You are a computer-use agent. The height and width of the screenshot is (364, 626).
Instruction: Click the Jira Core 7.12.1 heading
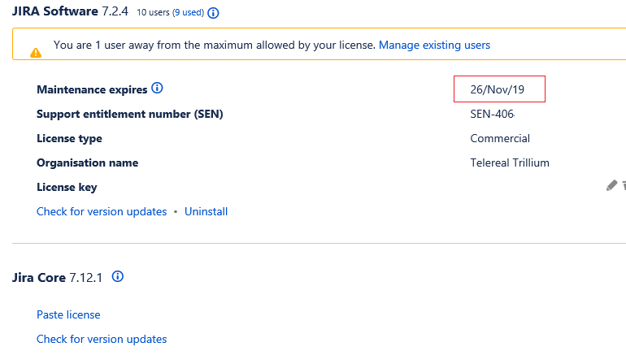(57, 277)
